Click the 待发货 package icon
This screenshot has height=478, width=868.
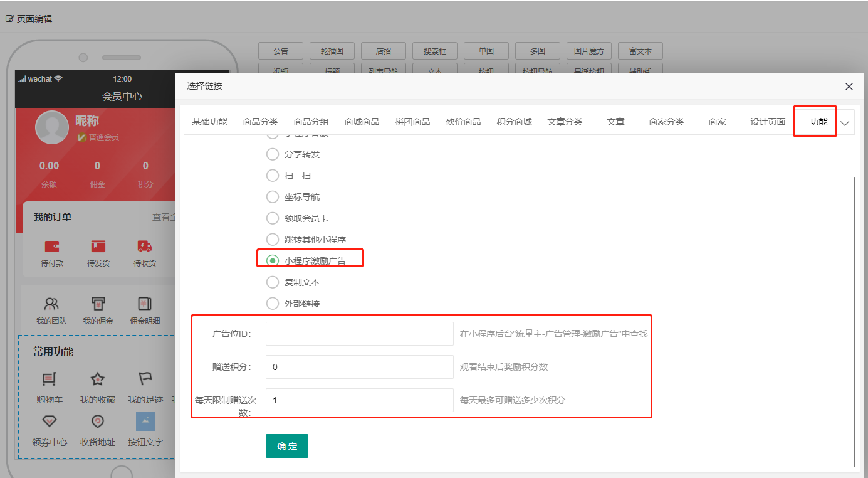click(x=98, y=246)
